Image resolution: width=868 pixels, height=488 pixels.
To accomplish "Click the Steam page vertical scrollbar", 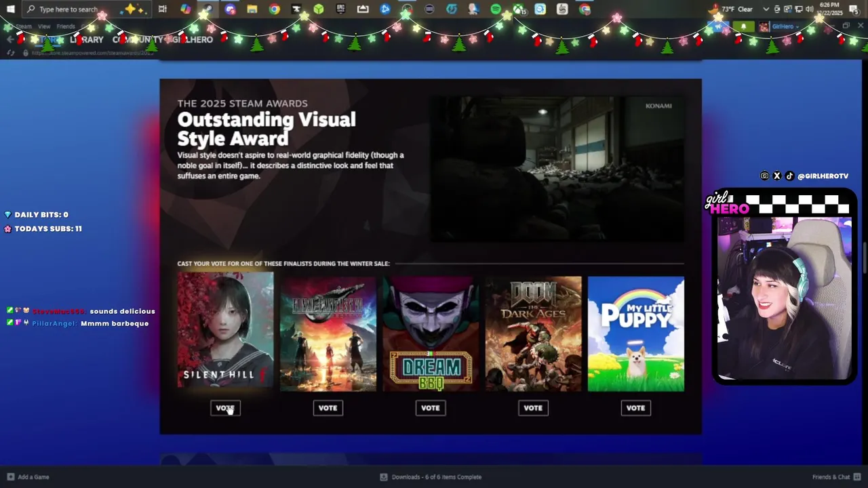I will 865,258.
